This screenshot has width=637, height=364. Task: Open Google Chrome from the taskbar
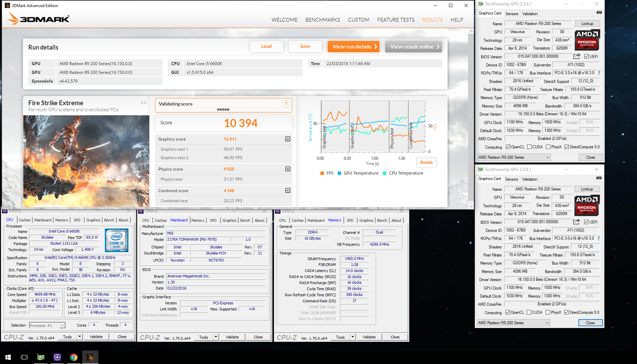coord(74,357)
